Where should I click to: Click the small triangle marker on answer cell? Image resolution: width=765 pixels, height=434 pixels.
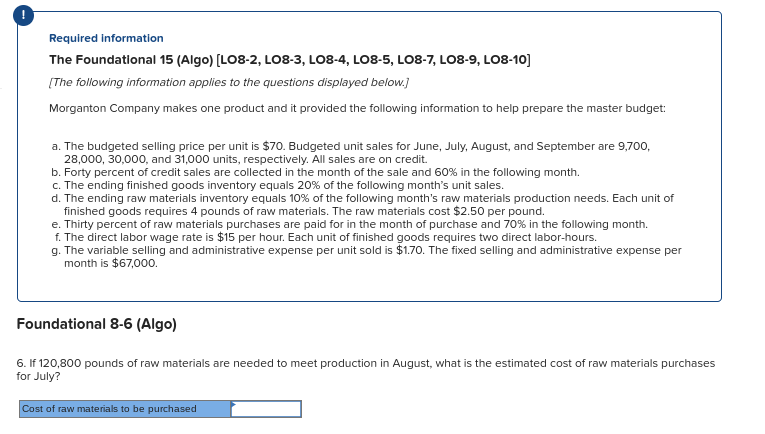[x=233, y=404]
